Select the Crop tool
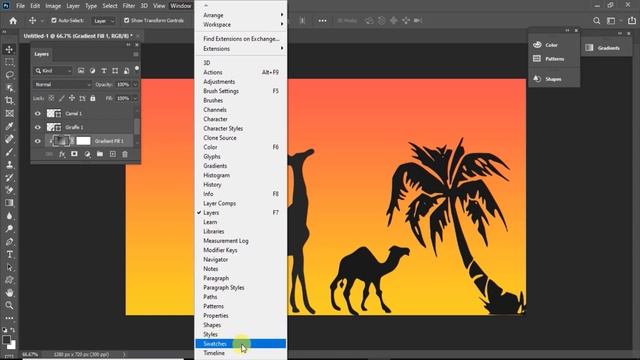The image size is (640, 360). (9, 100)
